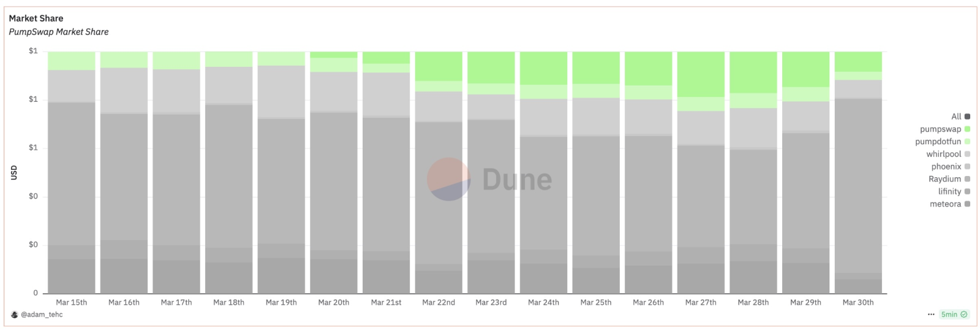Click the phoenix legend color square
980x330 pixels.
click(967, 167)
